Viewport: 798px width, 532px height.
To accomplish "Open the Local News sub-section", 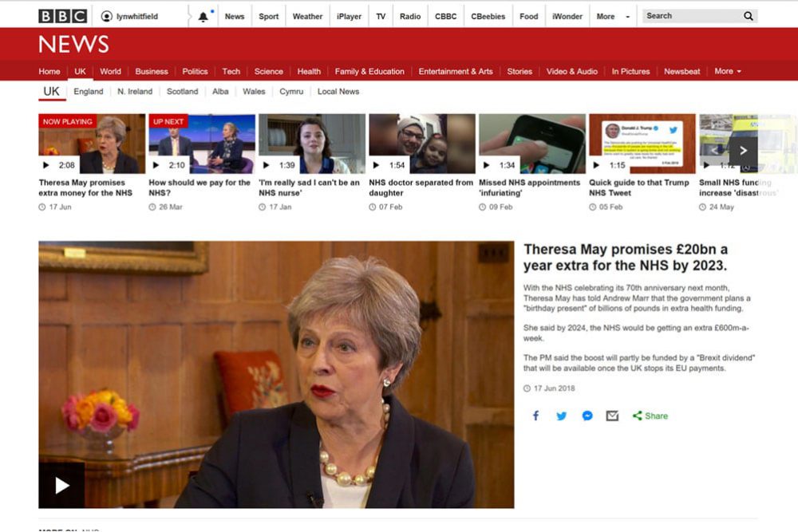I will coord(338,92).
